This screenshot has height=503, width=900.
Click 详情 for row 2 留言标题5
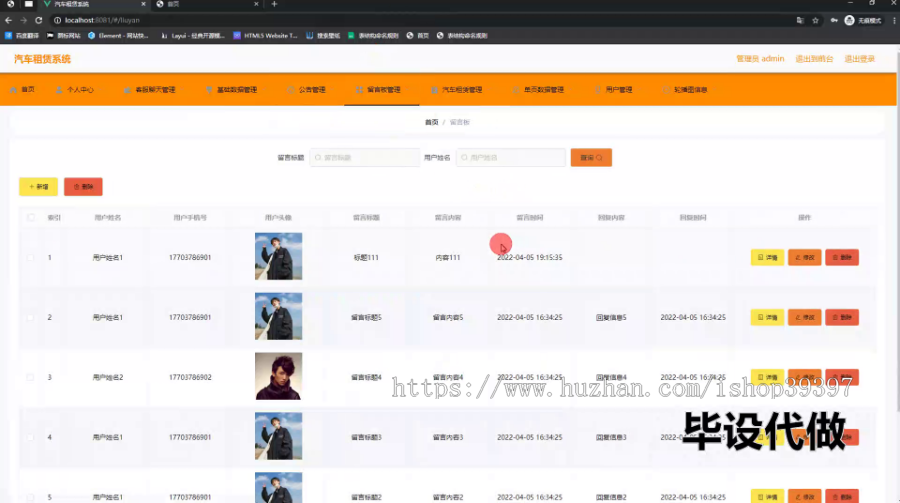(767, 317)
